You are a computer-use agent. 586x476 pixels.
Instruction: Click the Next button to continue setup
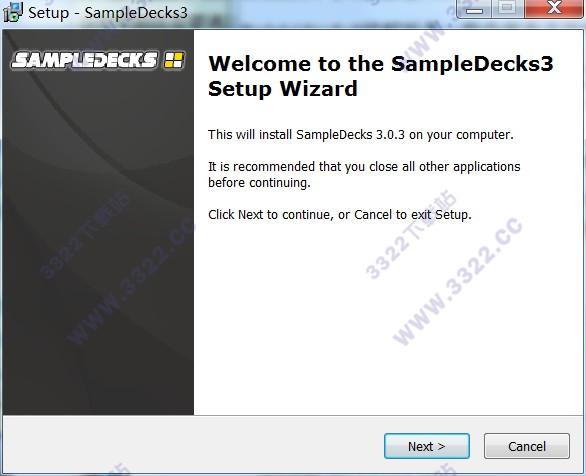[427, 446]
